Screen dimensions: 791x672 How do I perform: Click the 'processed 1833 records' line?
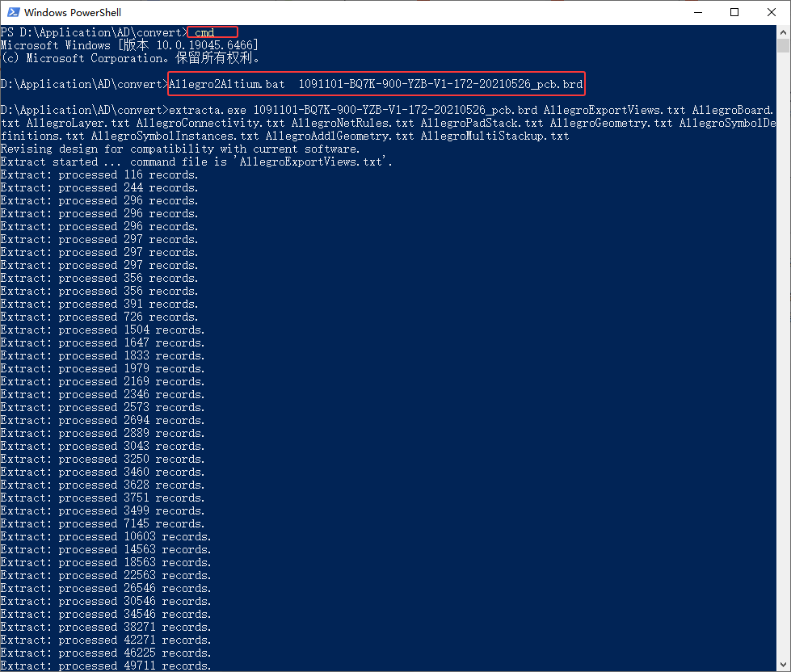(103, 356)
